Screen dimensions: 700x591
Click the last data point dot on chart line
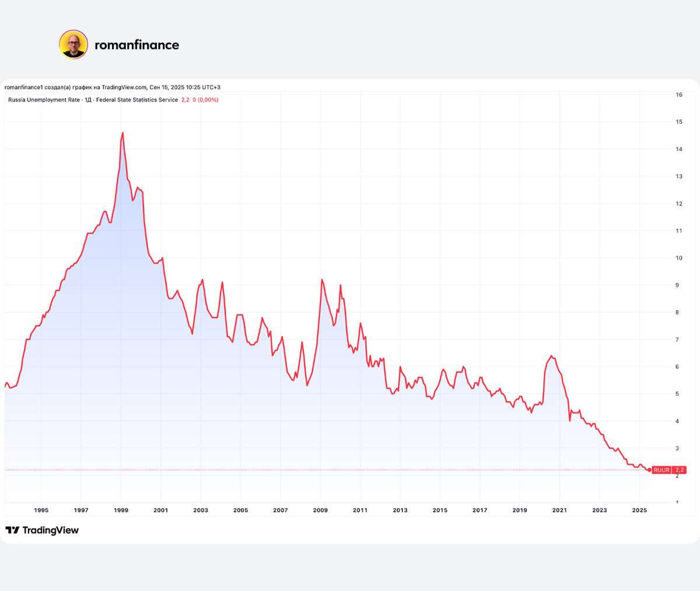[x=649, y=469]
